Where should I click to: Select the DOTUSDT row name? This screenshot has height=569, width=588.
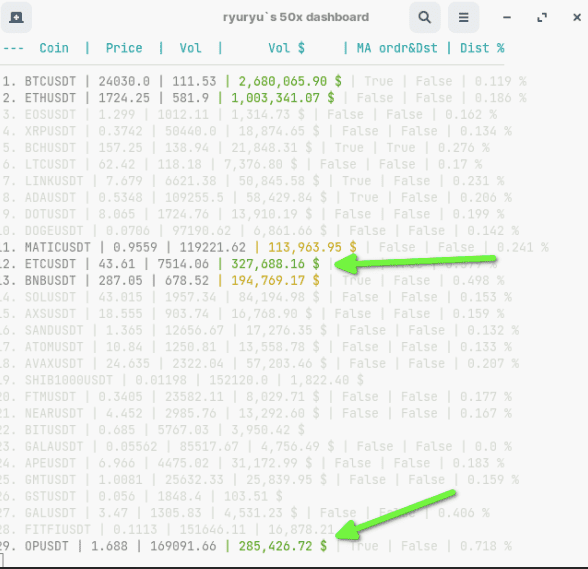pos(50,214)
